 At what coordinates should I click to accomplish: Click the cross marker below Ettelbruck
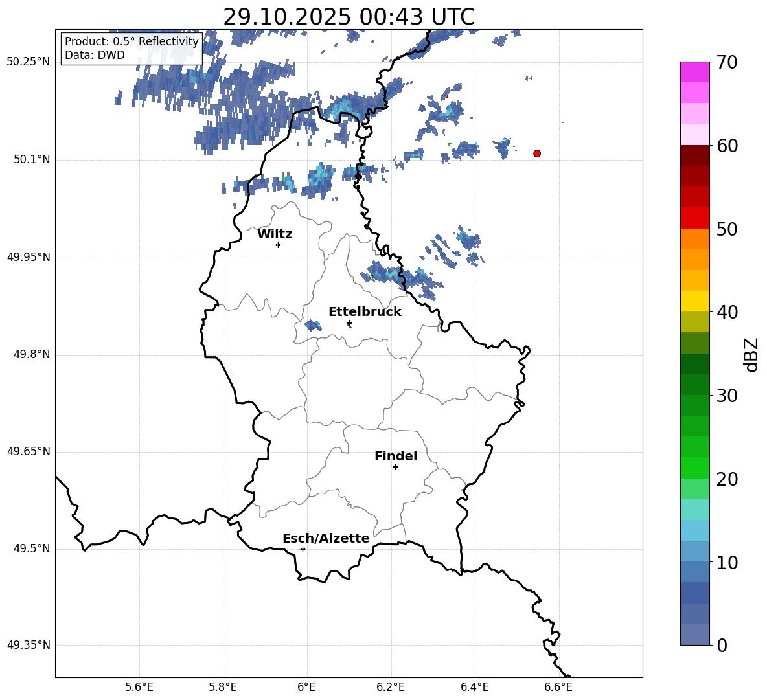349,322
